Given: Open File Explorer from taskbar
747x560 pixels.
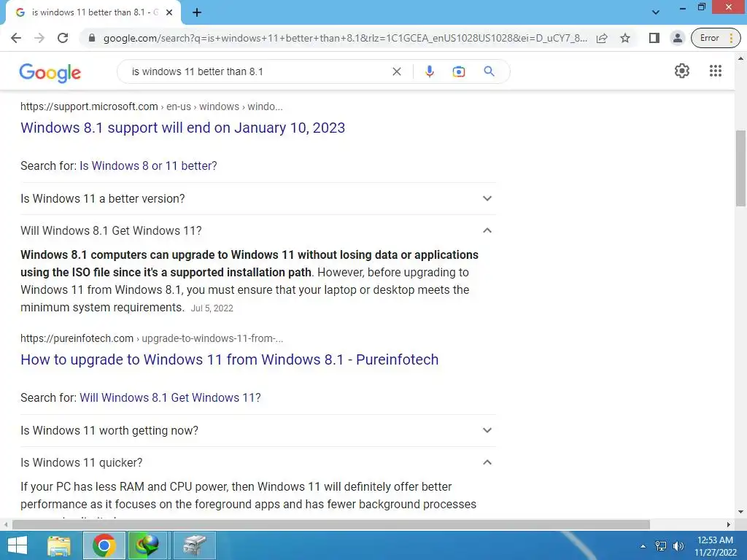Looking at the screenshot, I should tap(59, 545).
